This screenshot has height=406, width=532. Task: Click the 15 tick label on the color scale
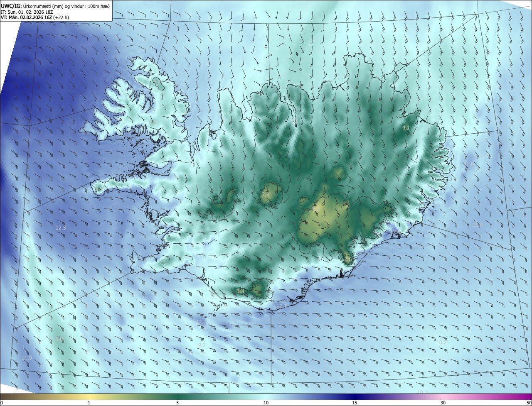click(x=355, y=403)
